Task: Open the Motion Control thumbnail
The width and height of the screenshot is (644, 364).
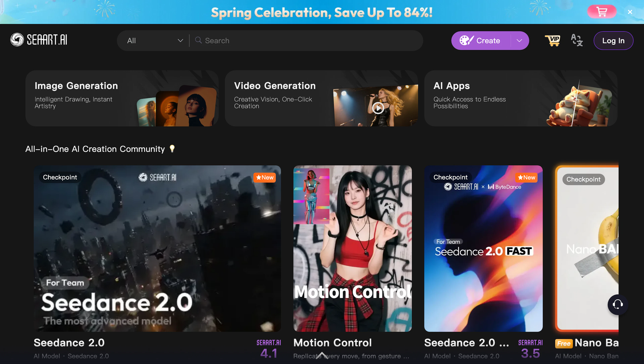Action: pos(353,248)
